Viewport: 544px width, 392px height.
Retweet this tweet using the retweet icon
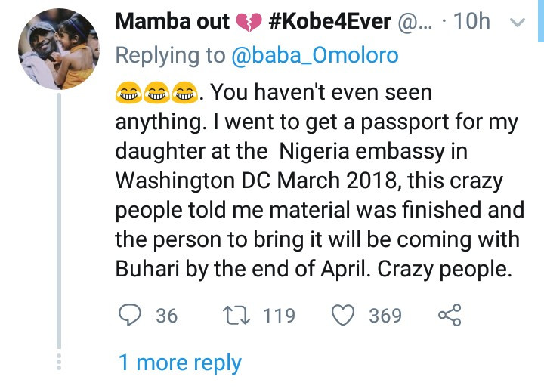point(240,315)
